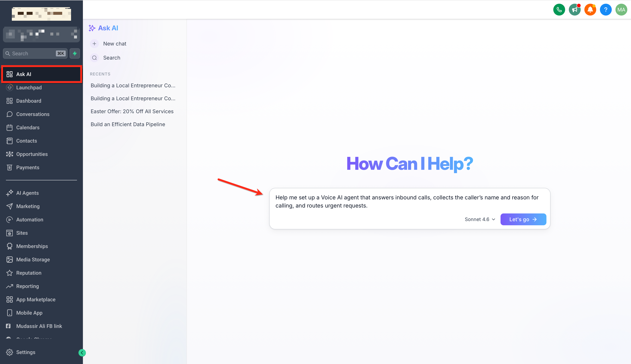This screenshot has height=364, width=631.
Task: Open the orange bell notifications icon
Action: click(590, 10)
